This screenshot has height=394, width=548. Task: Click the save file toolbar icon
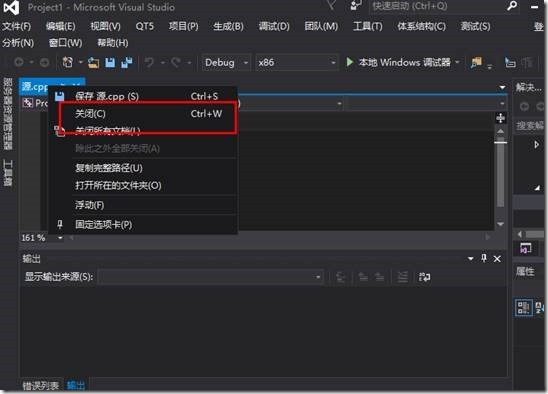point(110,63)
